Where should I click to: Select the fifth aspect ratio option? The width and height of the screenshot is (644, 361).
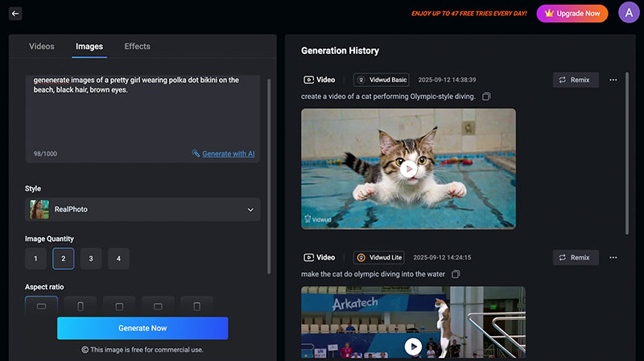point(196,306)
